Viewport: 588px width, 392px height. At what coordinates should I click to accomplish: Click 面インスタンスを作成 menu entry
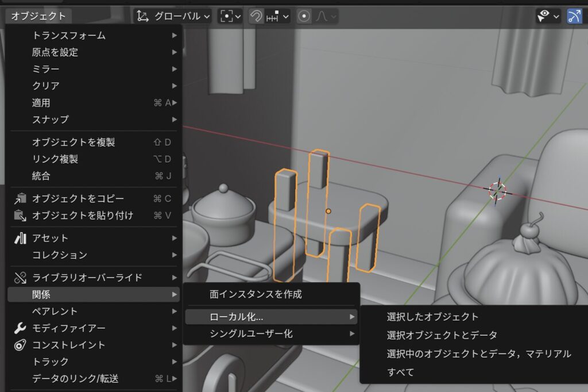pyautogui.click(x=256, y=294)
